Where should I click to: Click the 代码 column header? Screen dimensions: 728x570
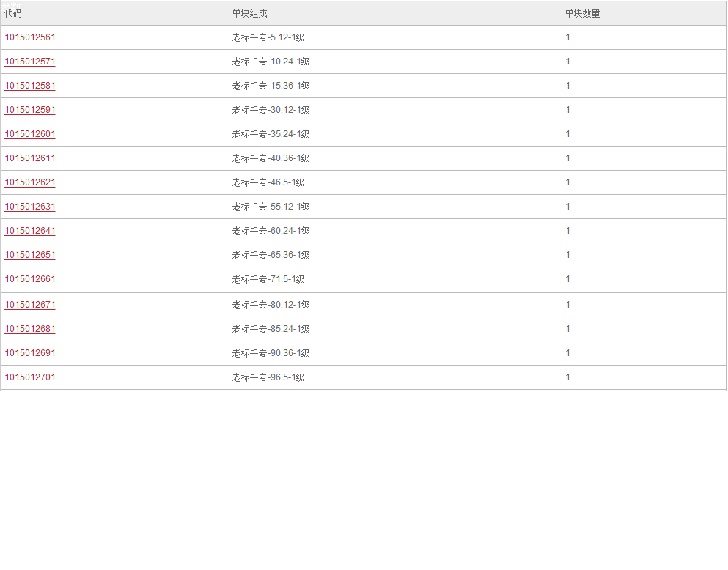click(115, 13)
